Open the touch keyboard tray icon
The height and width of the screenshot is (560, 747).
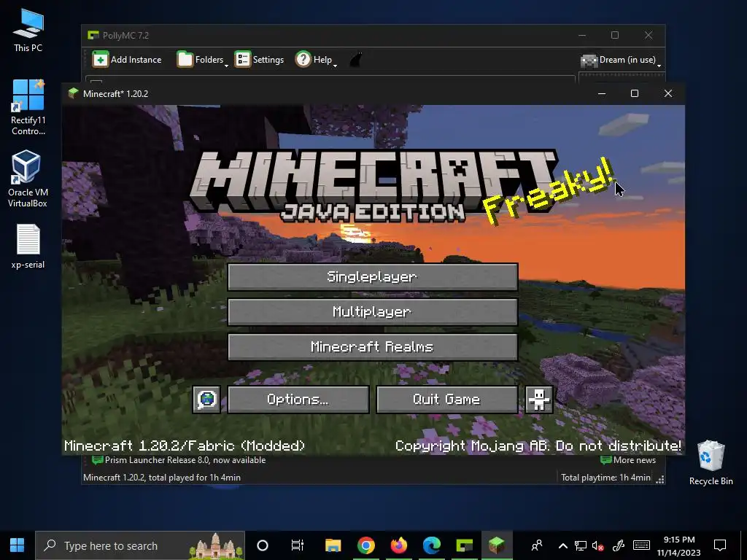641,545
